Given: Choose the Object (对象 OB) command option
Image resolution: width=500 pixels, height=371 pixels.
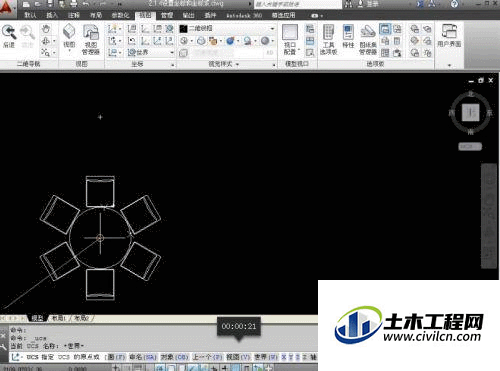Looking at the screenshot, I should (175, 357).
